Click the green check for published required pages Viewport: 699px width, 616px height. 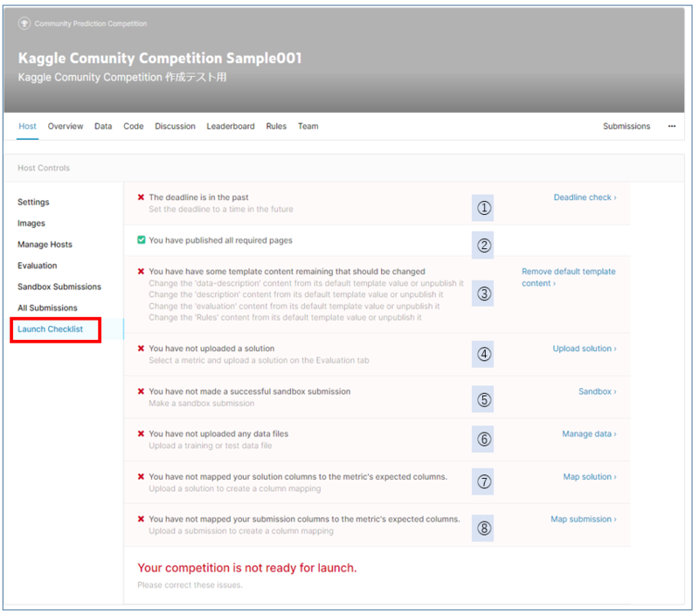(x=141, y=239)
